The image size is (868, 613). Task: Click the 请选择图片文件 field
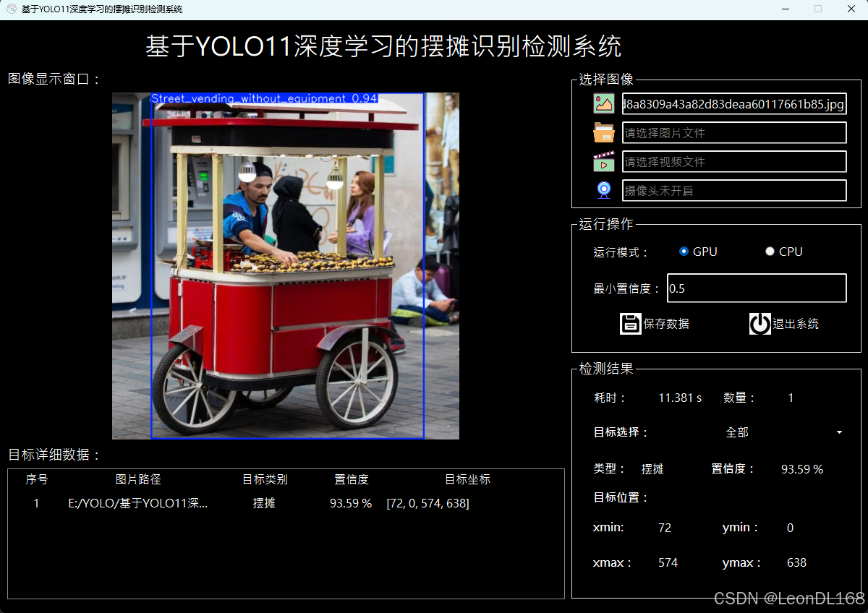[734, 133]
